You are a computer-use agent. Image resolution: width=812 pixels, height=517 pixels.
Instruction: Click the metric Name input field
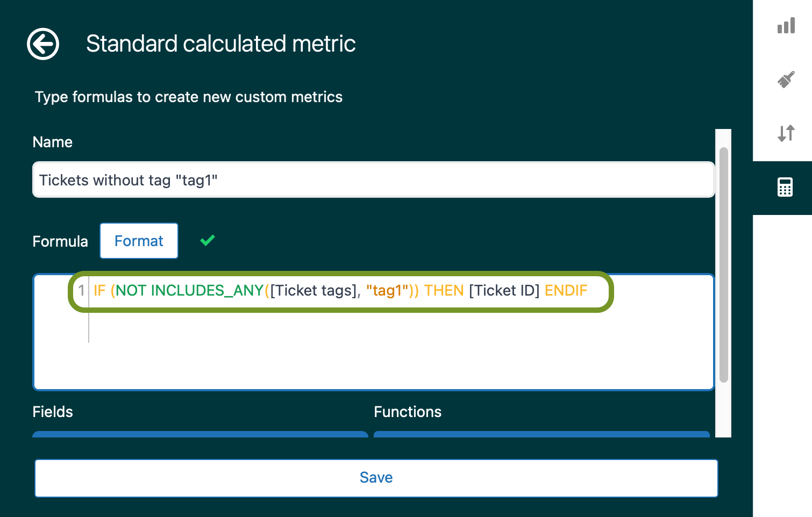pyautogui.click(x=373, y=179)
